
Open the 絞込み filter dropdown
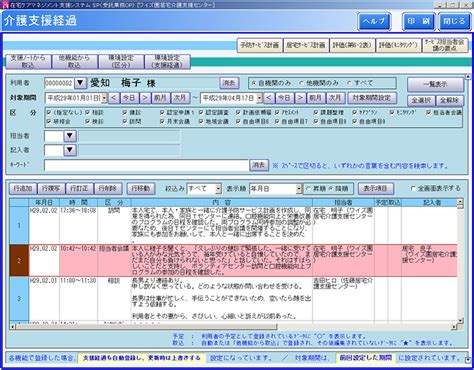218,189
